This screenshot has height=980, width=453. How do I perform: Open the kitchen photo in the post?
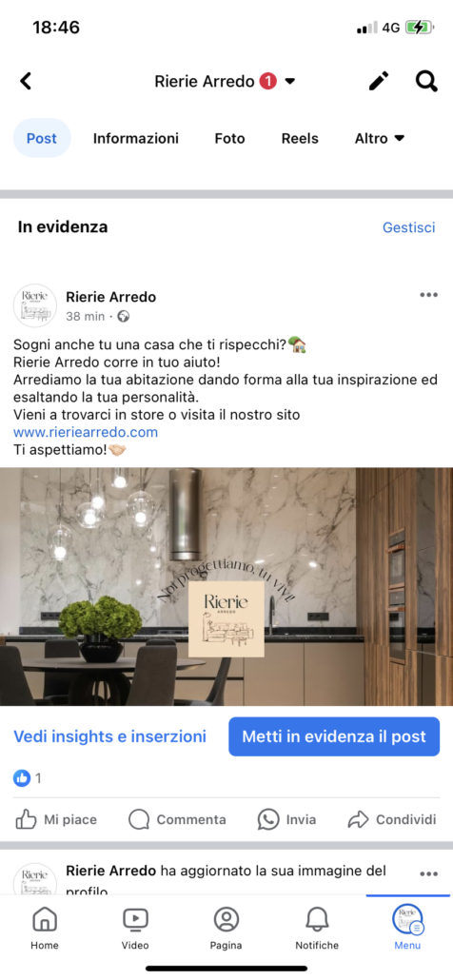tap(226, 587)
